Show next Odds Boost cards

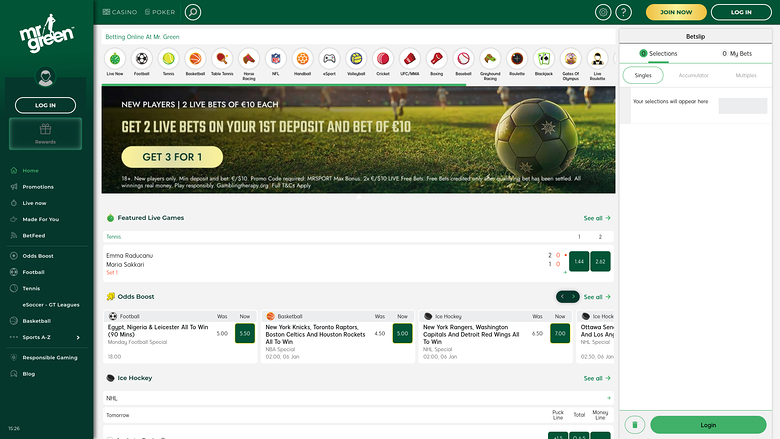573,297
